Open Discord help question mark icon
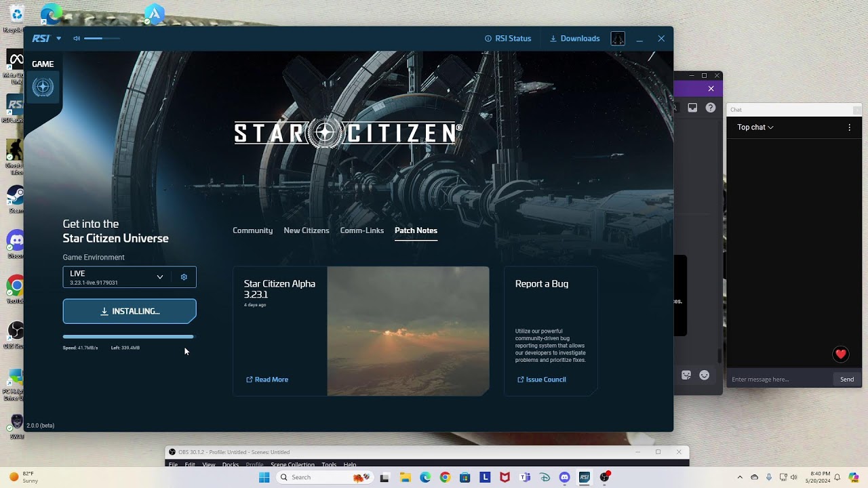This screenshot has height=488, width=868. 710,108
